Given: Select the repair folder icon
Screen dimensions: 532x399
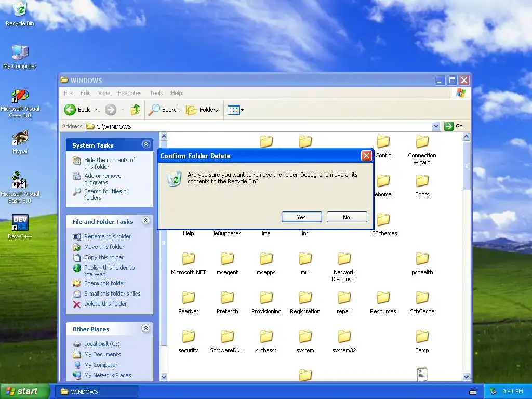Looking at the screenshot, I should (x=344, y=298).
